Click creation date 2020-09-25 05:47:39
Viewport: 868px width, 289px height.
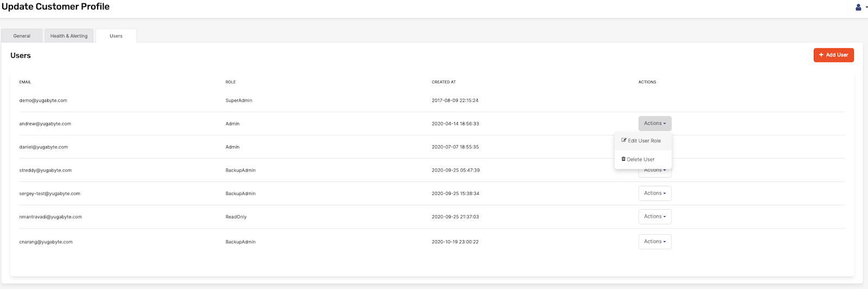(456, 171)
